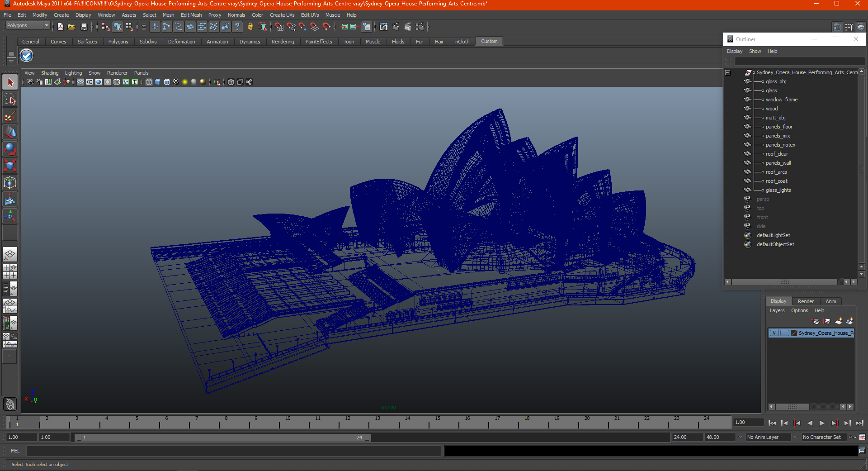Expand the status line section arrow after save
Image resolution: width=868 pixels, height=471 pixels.
coord(92,27)
